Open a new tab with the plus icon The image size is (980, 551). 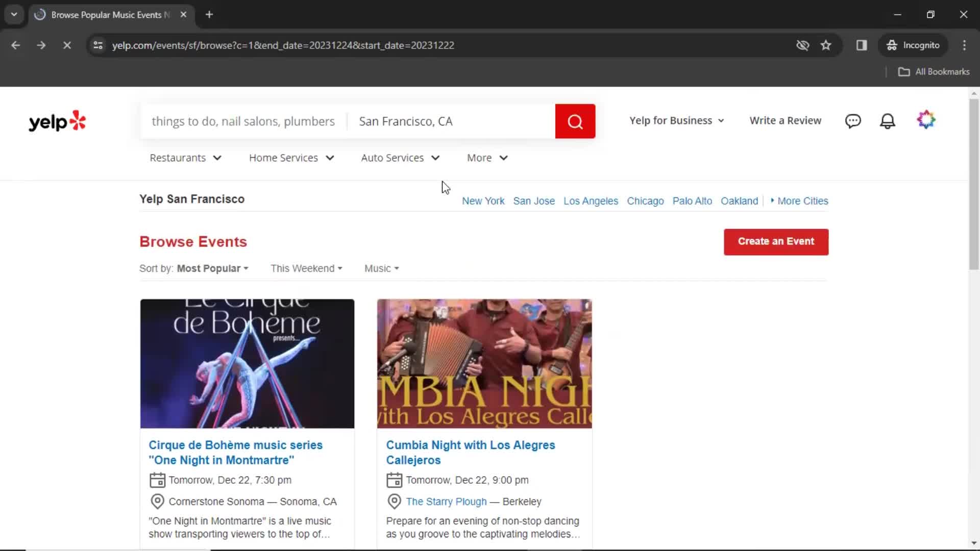pos(209,15)
